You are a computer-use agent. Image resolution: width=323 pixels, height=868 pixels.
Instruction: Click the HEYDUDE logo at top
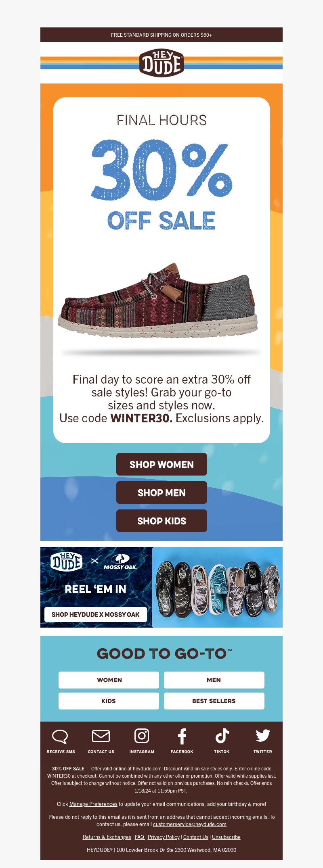coord(161,63)
